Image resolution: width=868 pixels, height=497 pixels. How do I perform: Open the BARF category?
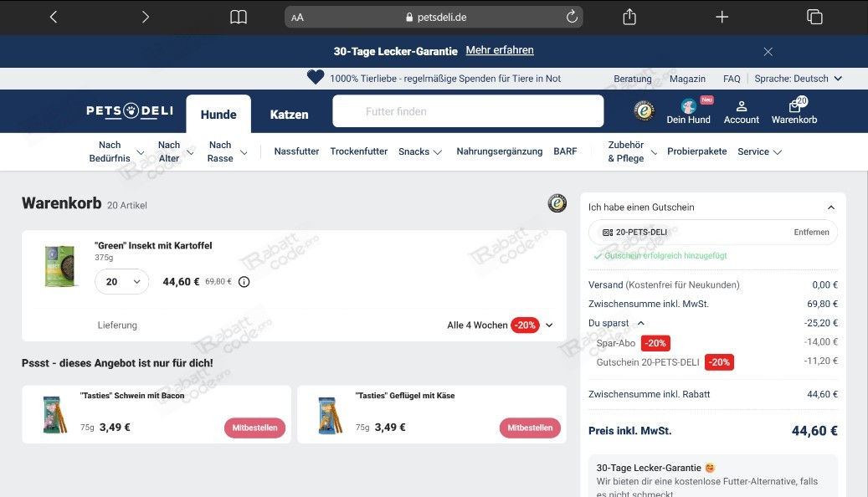pyautogui.click(x=565, y=151)
